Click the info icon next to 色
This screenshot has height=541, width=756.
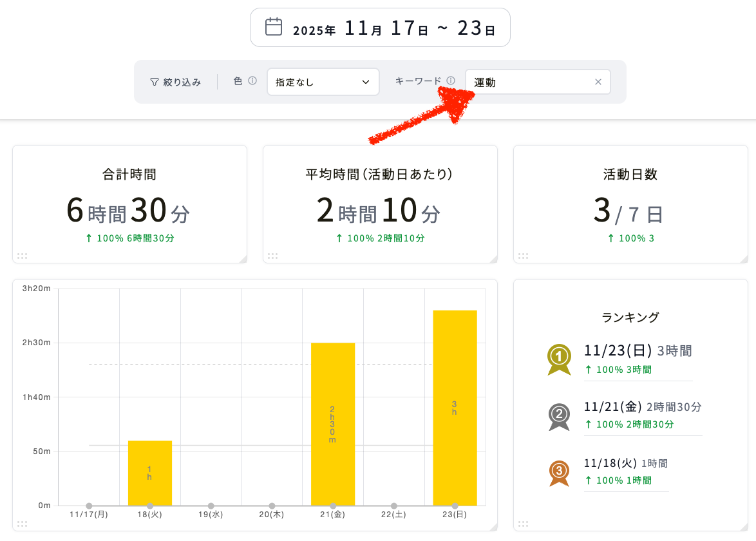coord(252,81)
